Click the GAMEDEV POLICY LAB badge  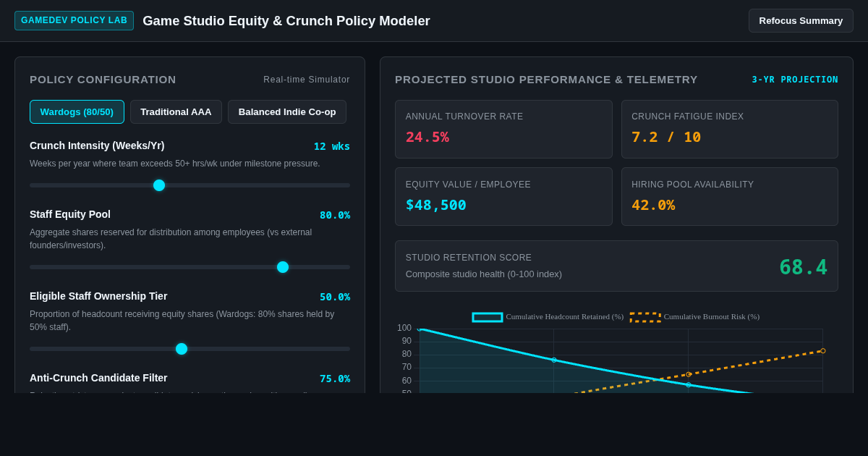click(74, 20)
